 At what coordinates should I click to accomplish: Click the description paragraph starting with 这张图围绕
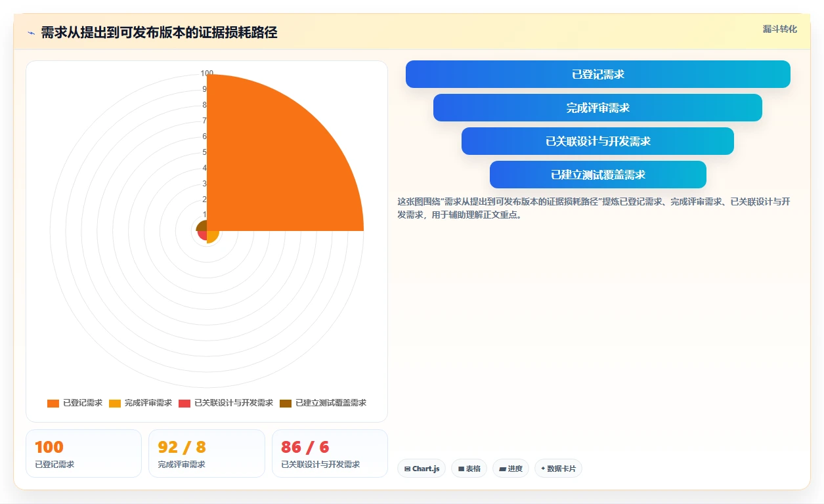point(594,208)
